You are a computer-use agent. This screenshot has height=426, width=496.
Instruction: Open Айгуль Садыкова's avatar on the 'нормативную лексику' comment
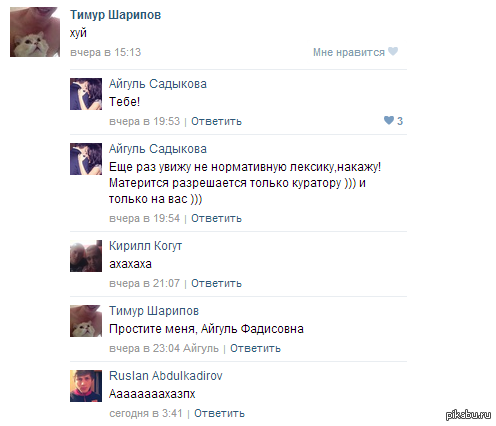pyautogui.click(x=86, y=159)
